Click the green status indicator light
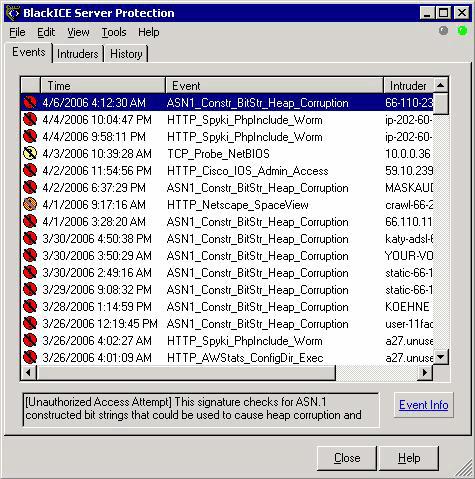The width and height of the screenshot is (475, 479). [x=462, y=31]
